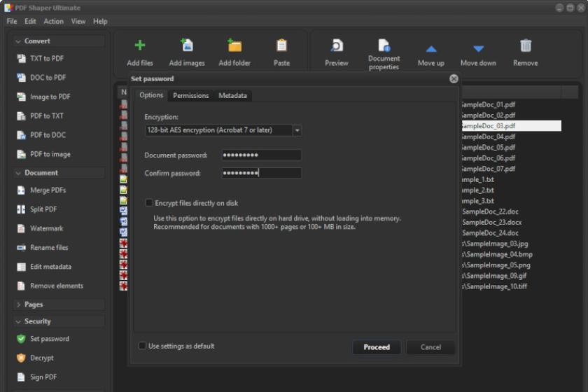The width and height of the screenshot is (588, 392).
Task: Select SampleDoc_03.pdf highlighted row
Action: [511, 126]
